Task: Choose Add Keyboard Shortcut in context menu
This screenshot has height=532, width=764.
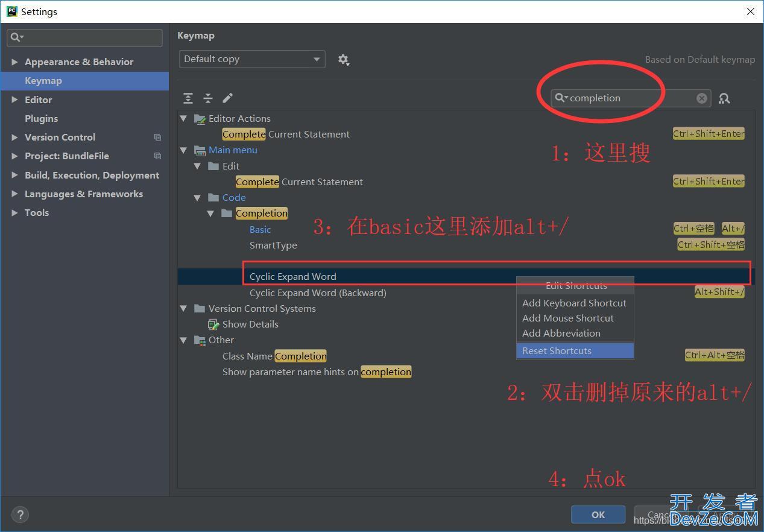Action: [x=575, y=303]
